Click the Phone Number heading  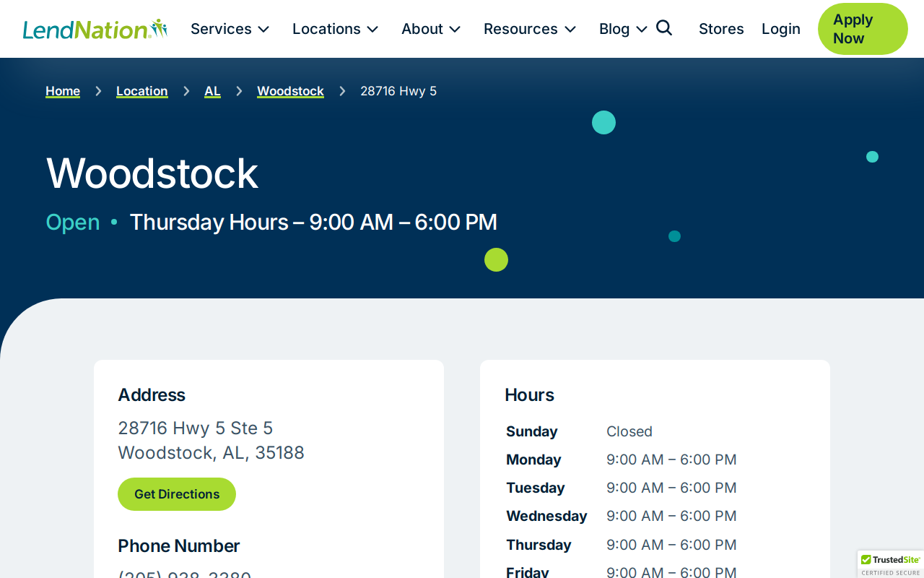click(179, 545)
